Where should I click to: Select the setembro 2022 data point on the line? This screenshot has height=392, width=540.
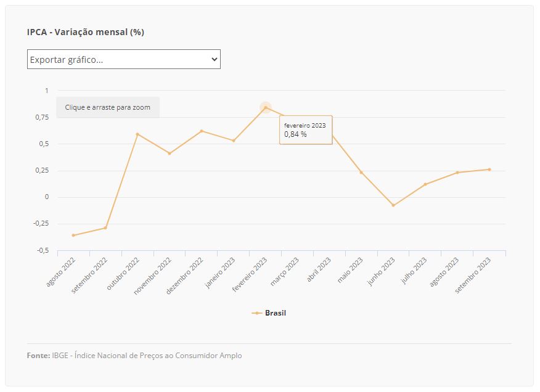[x=105, y=227]
